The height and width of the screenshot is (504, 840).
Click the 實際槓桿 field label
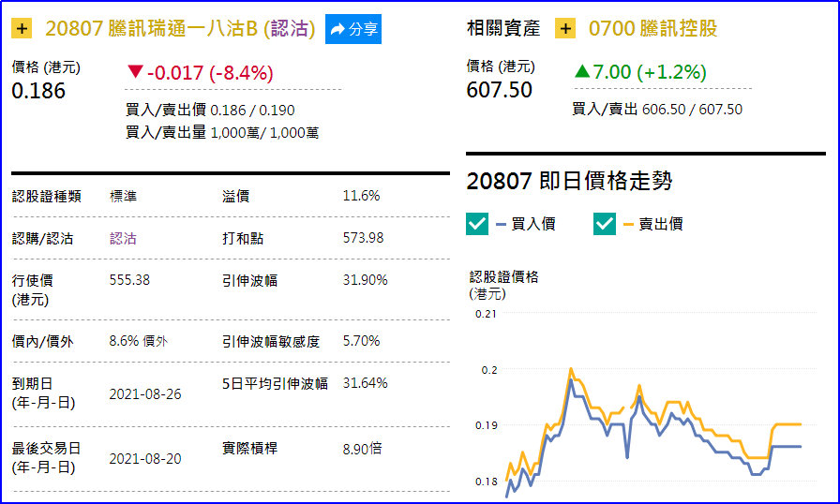(250, 449)
